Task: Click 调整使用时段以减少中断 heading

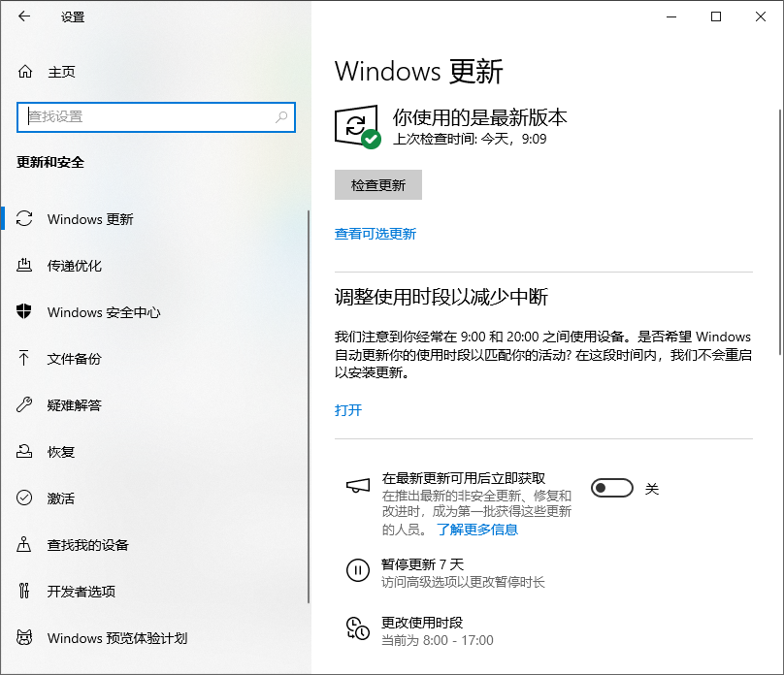Action: (x=441, y=297)
